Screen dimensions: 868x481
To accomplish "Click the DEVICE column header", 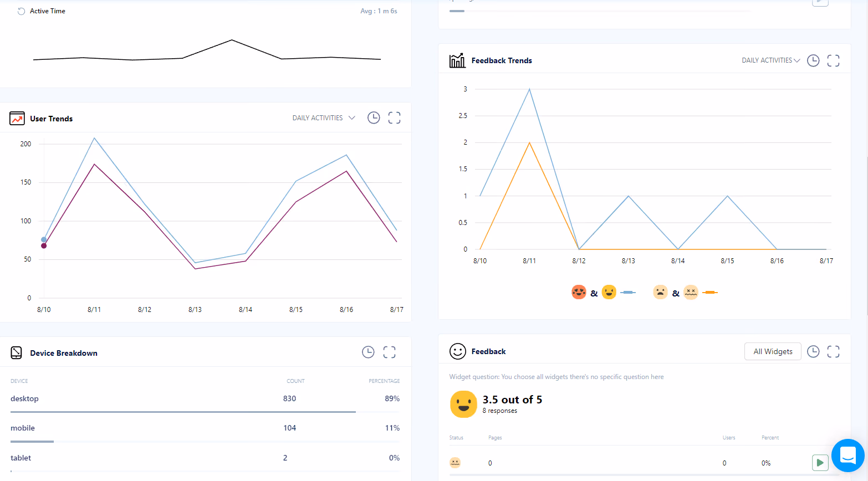I will click(19, 381).
